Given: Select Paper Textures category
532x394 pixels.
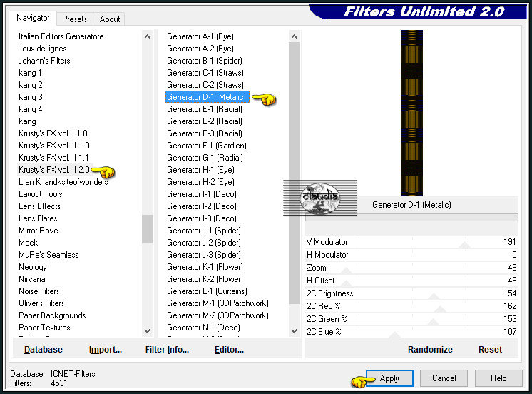Looking at the screenshot, I should point(44,328).
